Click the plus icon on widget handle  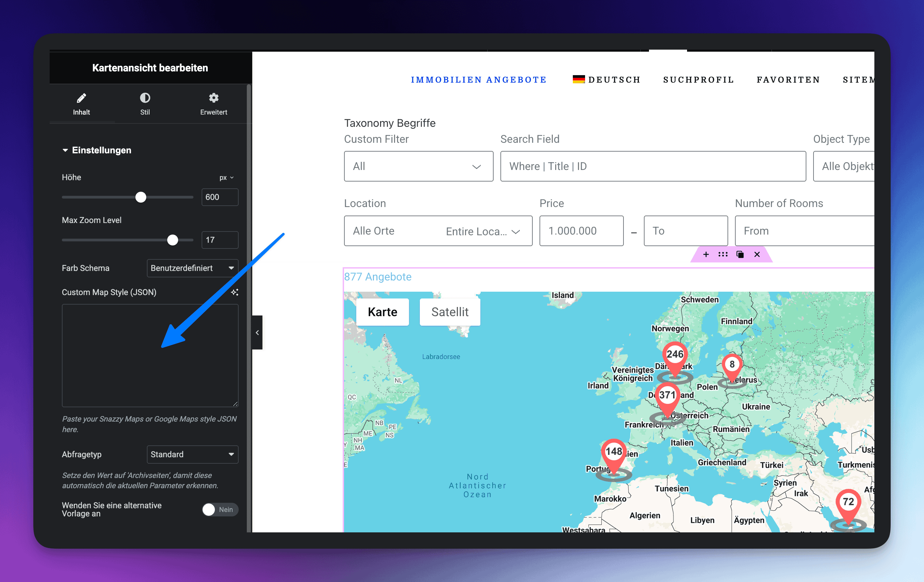[x=706, y=254]
